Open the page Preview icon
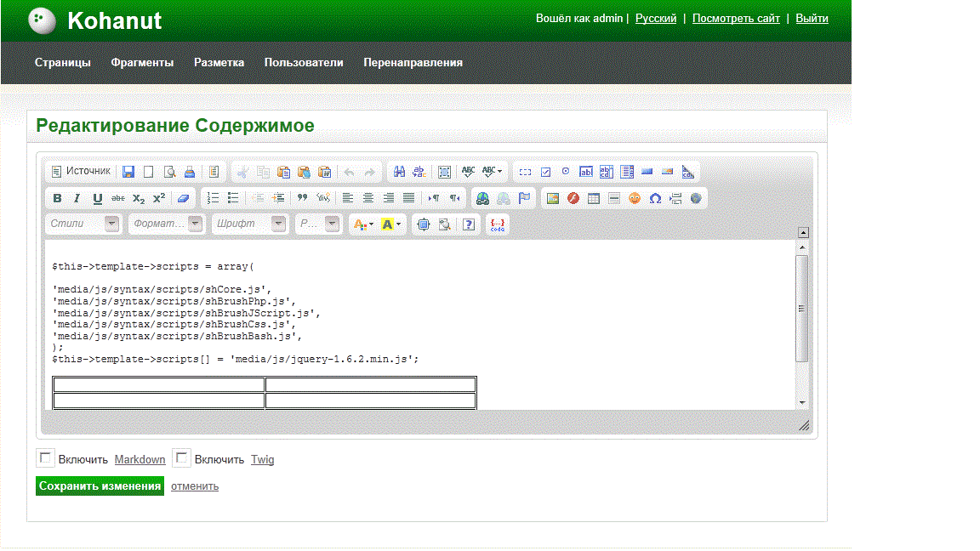Screen dimensions: 980x551 tap(169, 172)
